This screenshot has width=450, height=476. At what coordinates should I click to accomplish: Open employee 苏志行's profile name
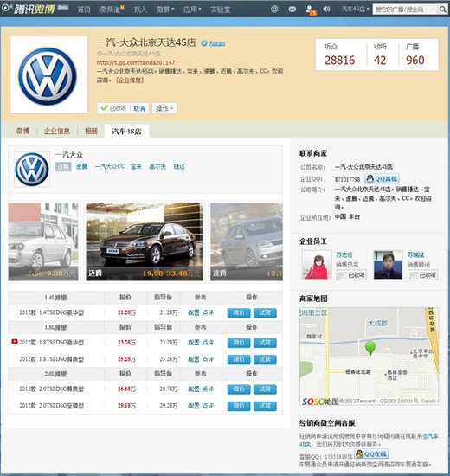coord(344,254)
